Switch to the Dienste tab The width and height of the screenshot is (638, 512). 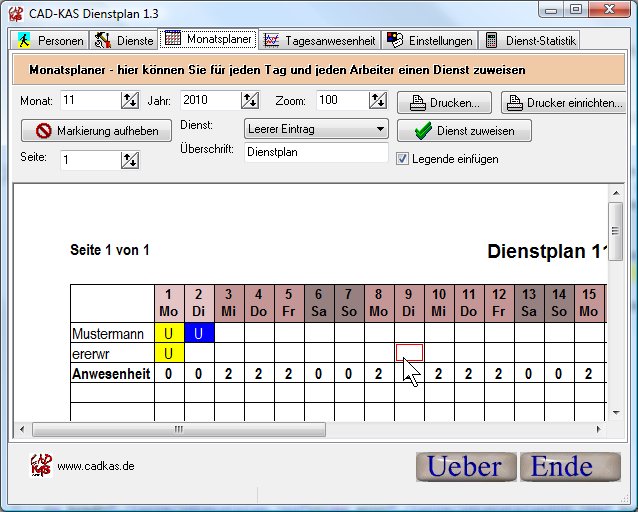125,41
